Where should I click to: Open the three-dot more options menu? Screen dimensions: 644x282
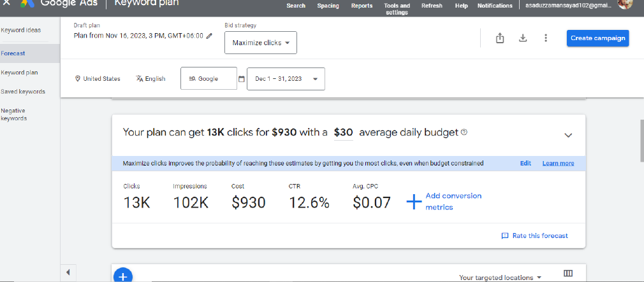pyautogui.click(x=545, y=38)
